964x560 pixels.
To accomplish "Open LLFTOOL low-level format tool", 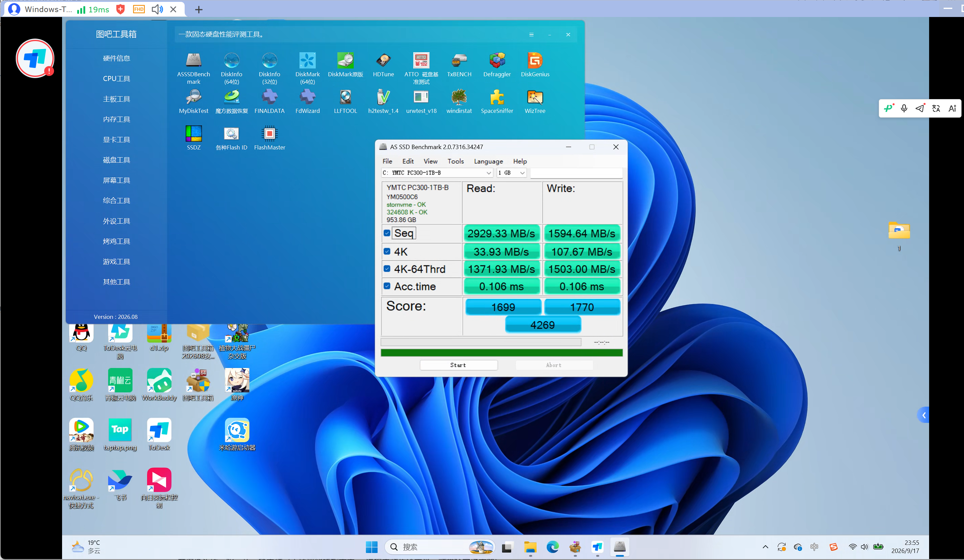I will [x=346, y=97].
